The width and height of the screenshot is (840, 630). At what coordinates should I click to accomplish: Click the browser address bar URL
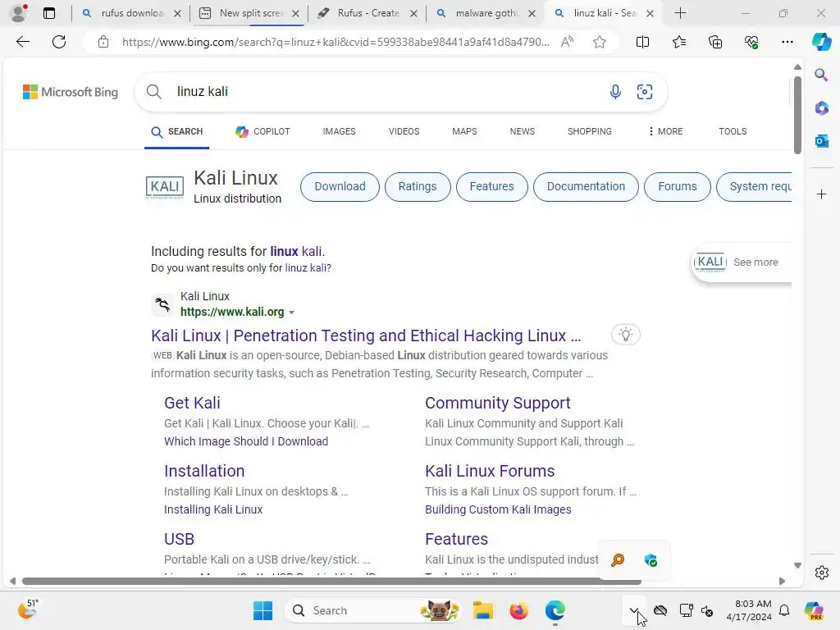tap(336, 42)
